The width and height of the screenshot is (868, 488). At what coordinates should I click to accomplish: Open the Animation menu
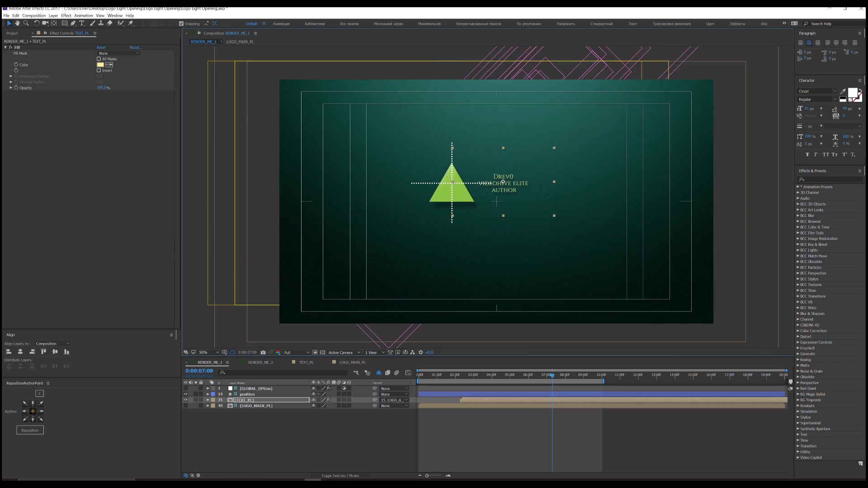tap(84, 15)
